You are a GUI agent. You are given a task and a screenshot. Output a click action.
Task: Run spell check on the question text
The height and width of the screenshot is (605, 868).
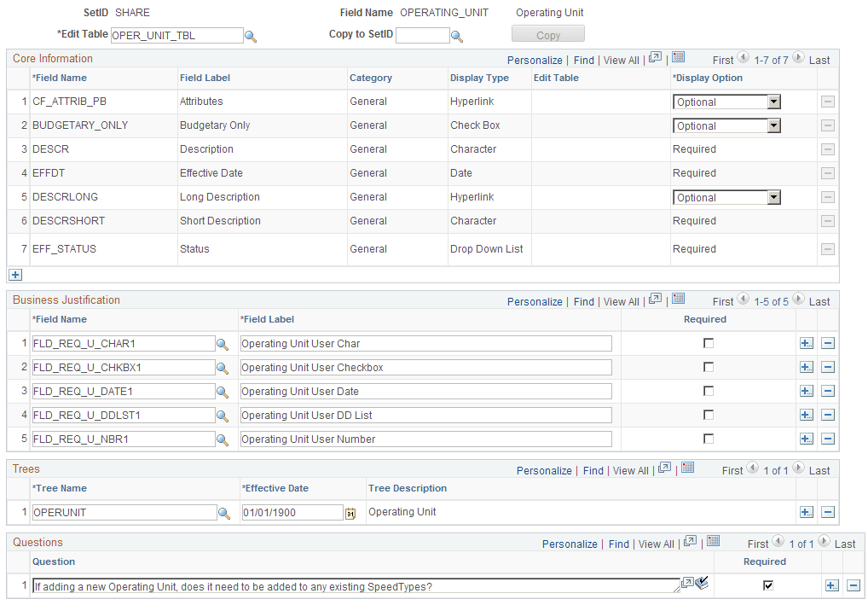point(702,583)
